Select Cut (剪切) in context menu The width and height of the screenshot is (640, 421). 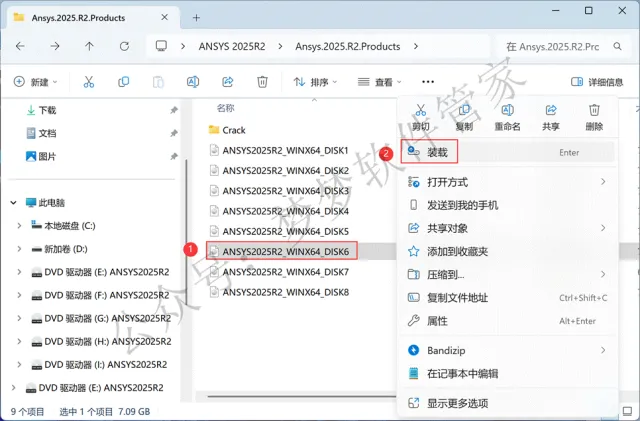tap(420, 118)
